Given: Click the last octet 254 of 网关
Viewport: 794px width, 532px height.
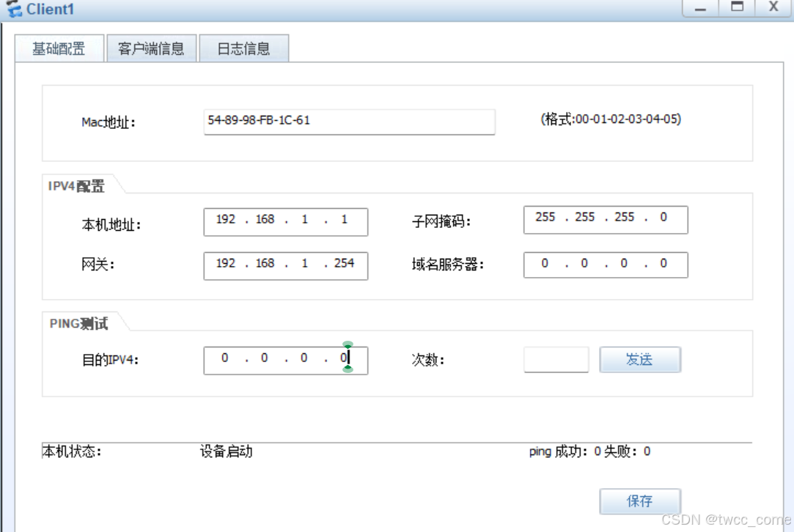Looking at the screenshot, I should tap(344, 263).
